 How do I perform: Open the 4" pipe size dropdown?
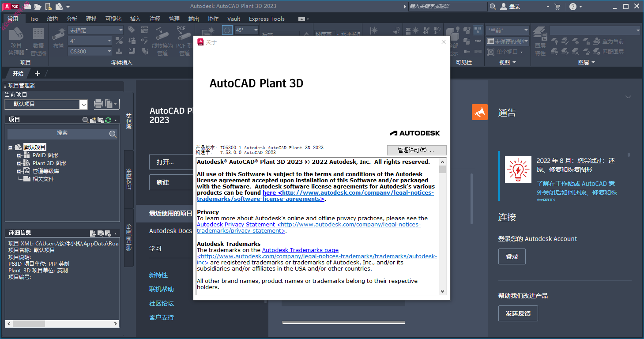(109, 41)
